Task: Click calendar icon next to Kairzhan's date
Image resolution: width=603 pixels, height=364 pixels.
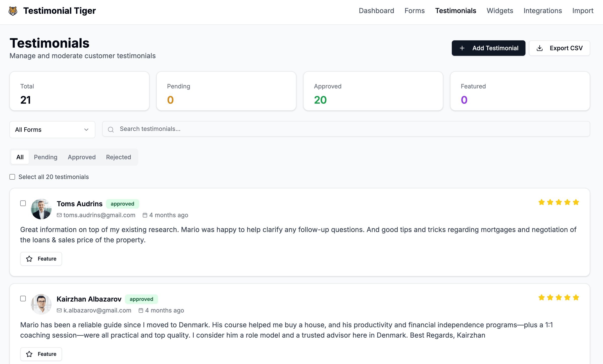Action: 141,310
